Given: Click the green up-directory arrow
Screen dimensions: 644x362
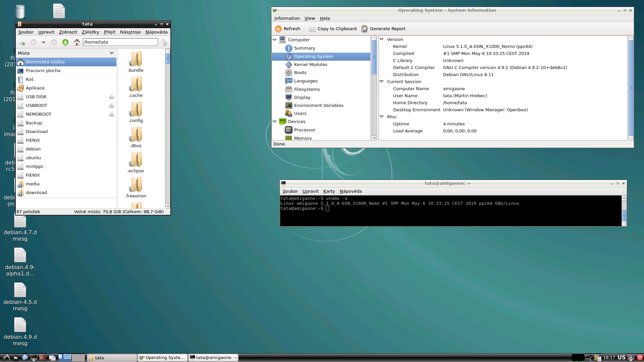Looking at the screenshot, I should pyautogui.click(x=65, y=42).
